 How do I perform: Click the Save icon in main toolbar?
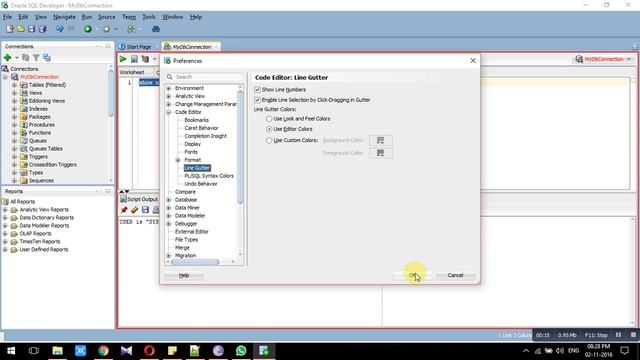[31, 29]
